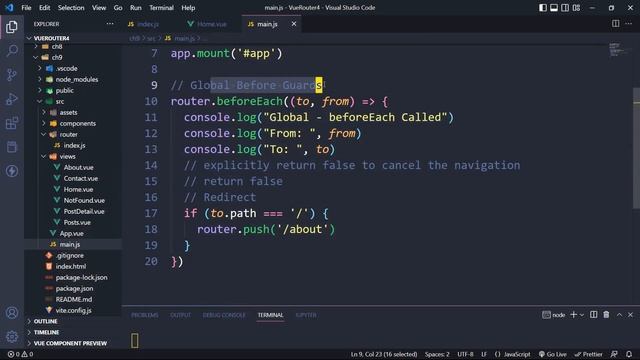Open the Source Control view
The image size is (640, 360).
pyautogui.click(x=12, y=75)
